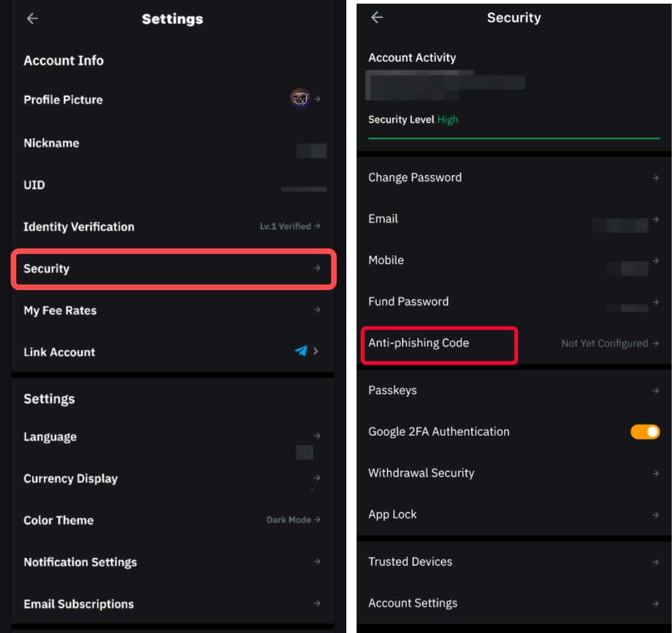Tap the App Lock arrow icon
This screenshot has width=672, height=633.
tap(655, 515)
